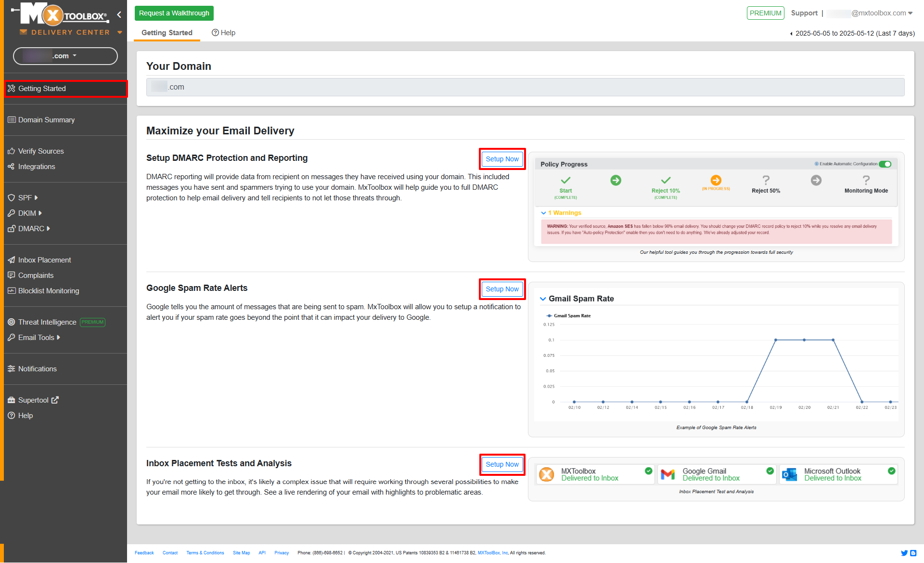Open the Twitter icon in the footer

(x=904, y=553)
